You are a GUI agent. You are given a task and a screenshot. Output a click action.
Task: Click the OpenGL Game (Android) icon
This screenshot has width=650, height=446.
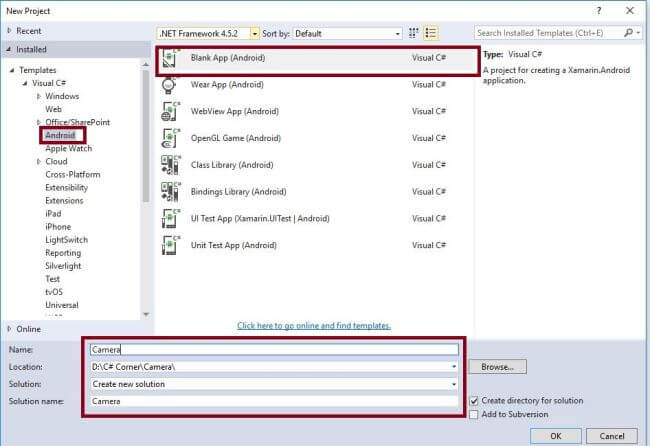pyautogui.click(x=170, y=138)
